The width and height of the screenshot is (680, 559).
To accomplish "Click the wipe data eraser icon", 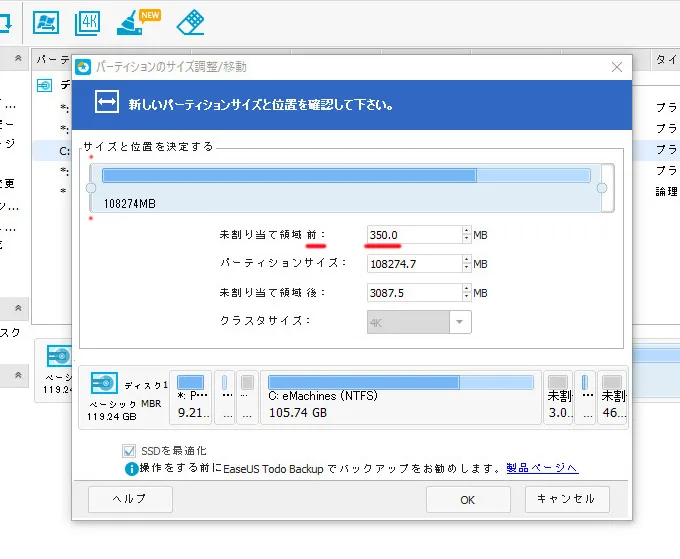I will [x=190, y=21].
